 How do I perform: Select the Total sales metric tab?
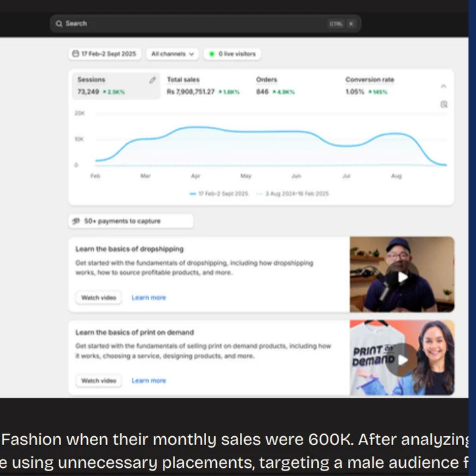[203, 86]
